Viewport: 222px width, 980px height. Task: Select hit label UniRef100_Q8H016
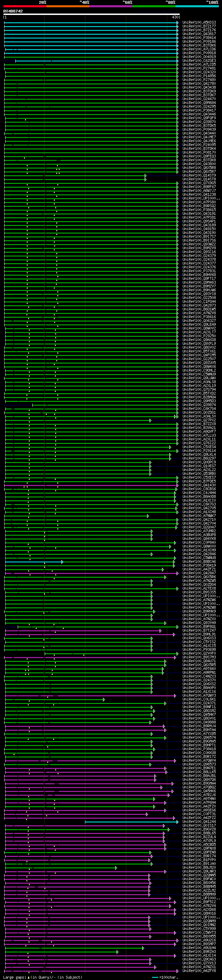199,913
